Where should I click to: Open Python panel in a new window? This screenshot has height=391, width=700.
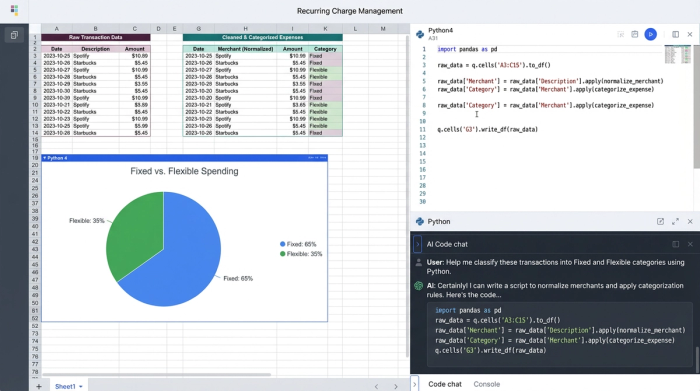660,221
